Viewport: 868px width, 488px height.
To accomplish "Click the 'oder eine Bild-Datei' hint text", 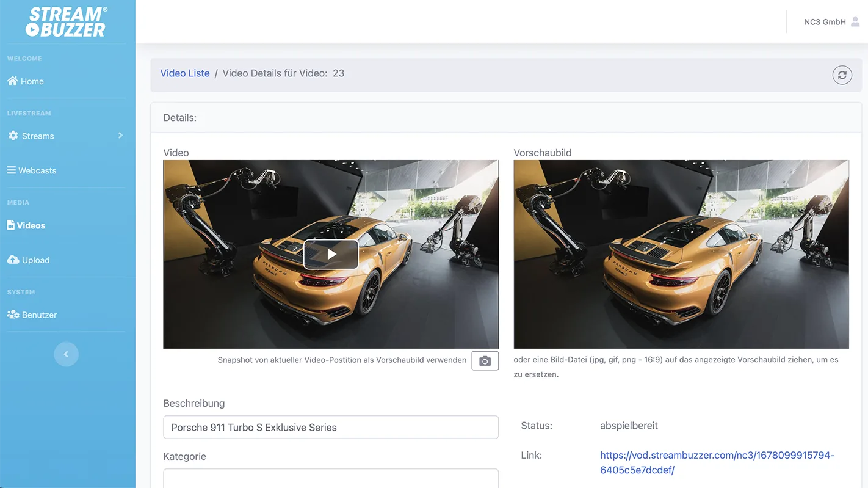I will pyautogui.click(x=676, y=367).
